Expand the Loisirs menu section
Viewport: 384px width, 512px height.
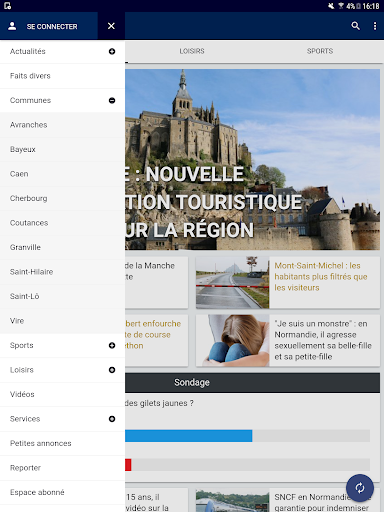tap(112, 370)
